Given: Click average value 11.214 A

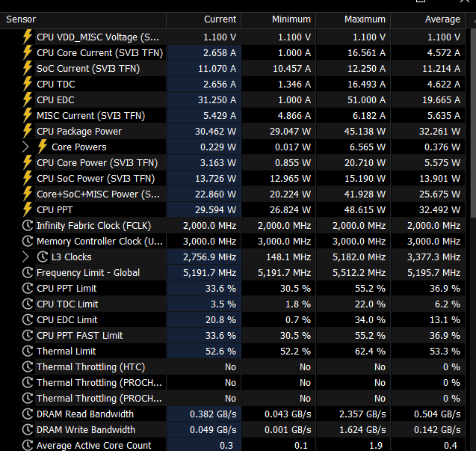Looking at the screenshot, I should click(442, 69).
